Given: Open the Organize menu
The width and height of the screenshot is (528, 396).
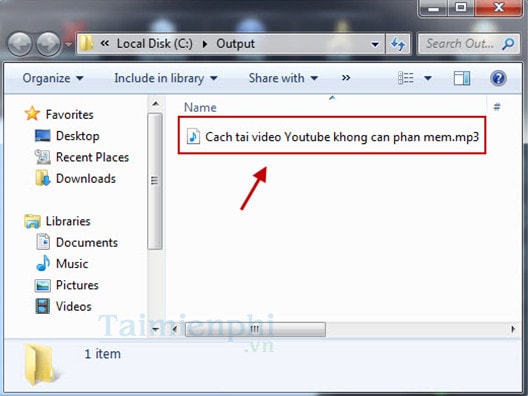Looking at the screenshot, I should pos(53,78).
